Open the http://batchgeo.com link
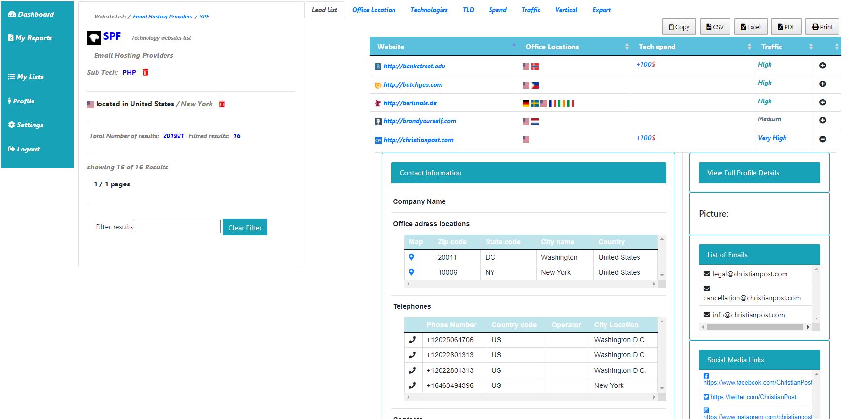The height and width of the screenshot is (419, 868). 413,84
